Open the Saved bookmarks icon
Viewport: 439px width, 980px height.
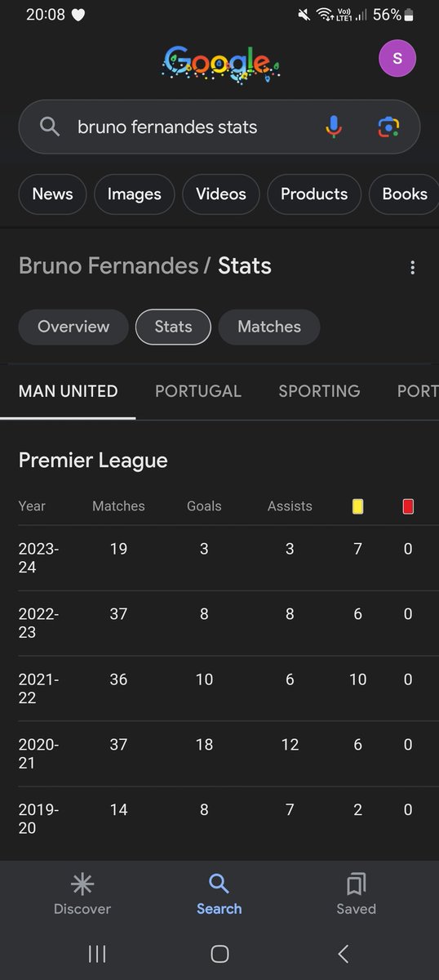click(357, 883)
